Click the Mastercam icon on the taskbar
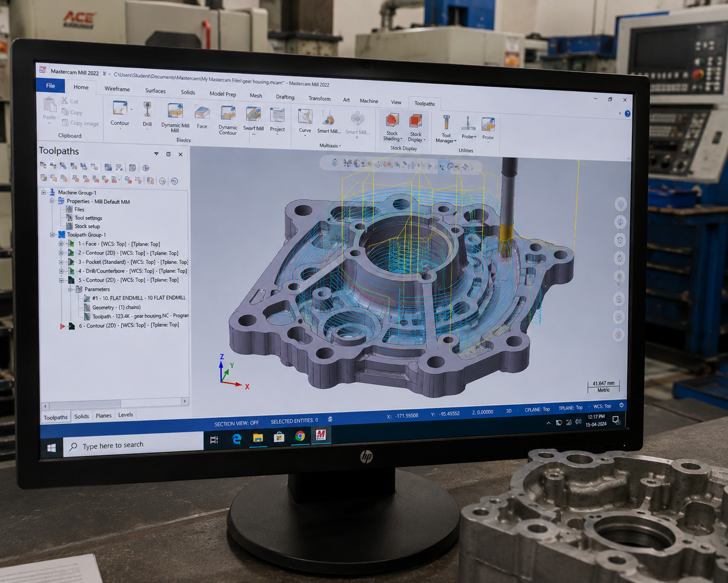The height and width of the screenshot is (583, 728). [x=321, y=434]
